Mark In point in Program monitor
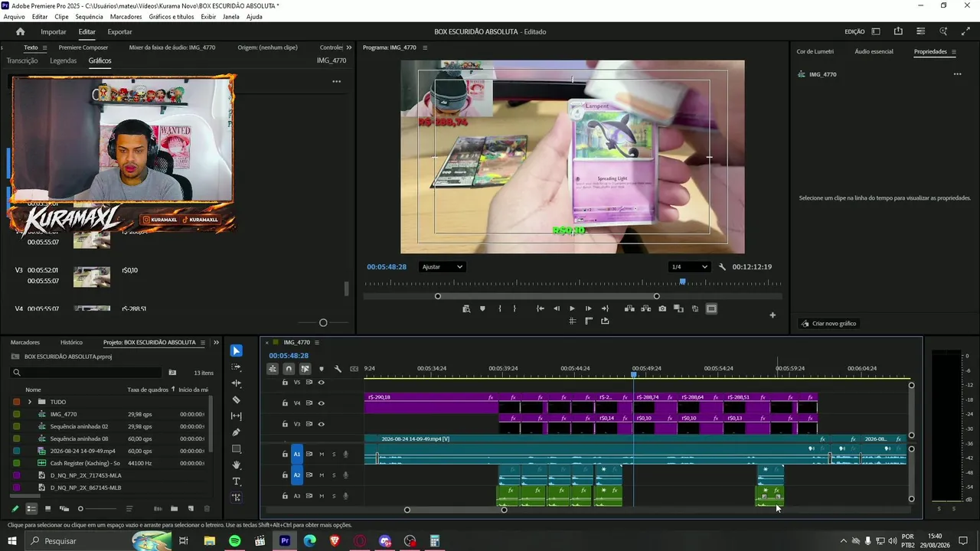 (x=500, y=309)
